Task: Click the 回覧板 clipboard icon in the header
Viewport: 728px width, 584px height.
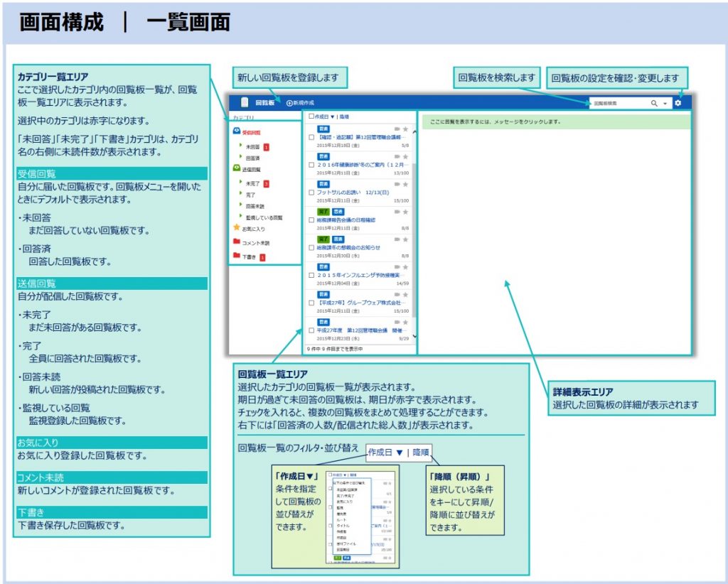Action: coord(245,102)
